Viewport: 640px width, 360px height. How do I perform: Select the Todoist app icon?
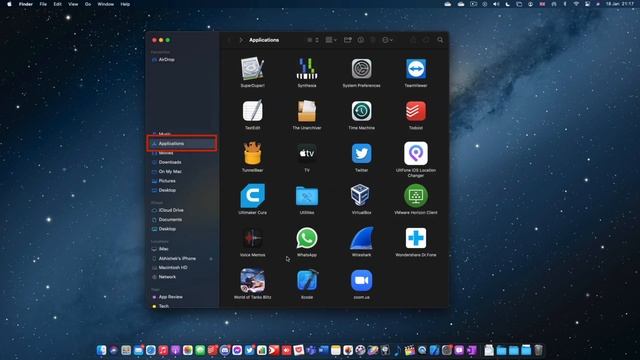click(x=416, y=111)
